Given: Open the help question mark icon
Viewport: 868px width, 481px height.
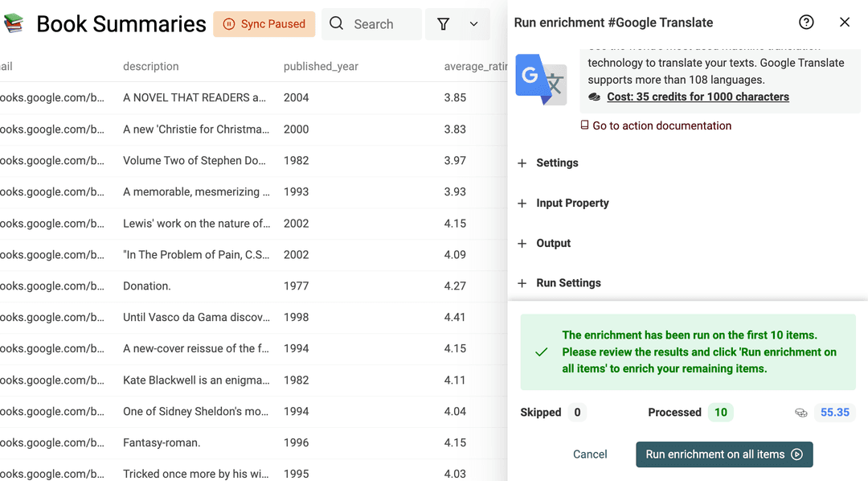Looking at the screenshot, I should (806, 22).
